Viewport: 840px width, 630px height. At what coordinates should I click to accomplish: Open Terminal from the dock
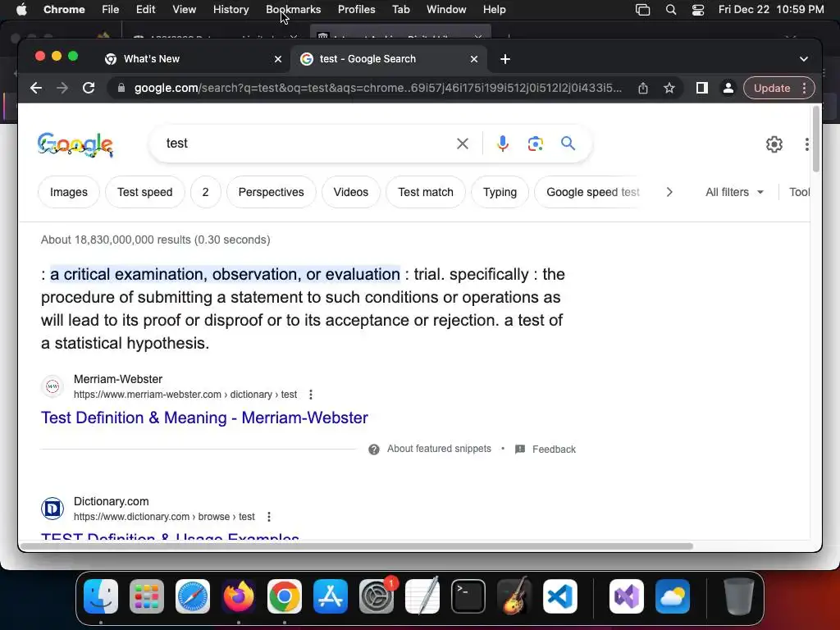pos(468,596)
